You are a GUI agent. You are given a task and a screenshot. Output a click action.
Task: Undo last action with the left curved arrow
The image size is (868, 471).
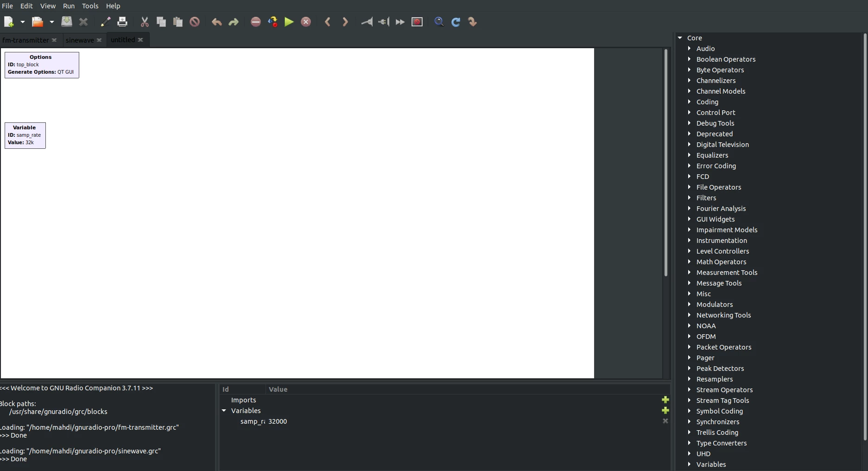click(216, 22)
